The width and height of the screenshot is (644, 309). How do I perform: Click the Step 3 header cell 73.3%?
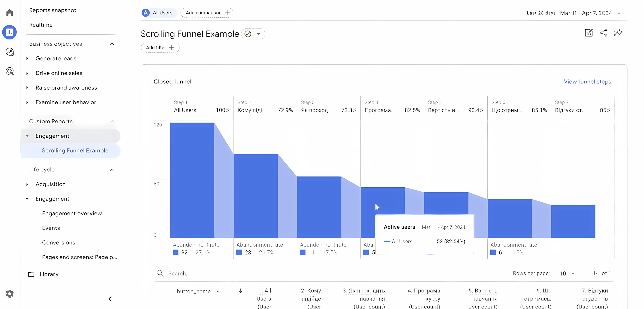tap(329, 108)
